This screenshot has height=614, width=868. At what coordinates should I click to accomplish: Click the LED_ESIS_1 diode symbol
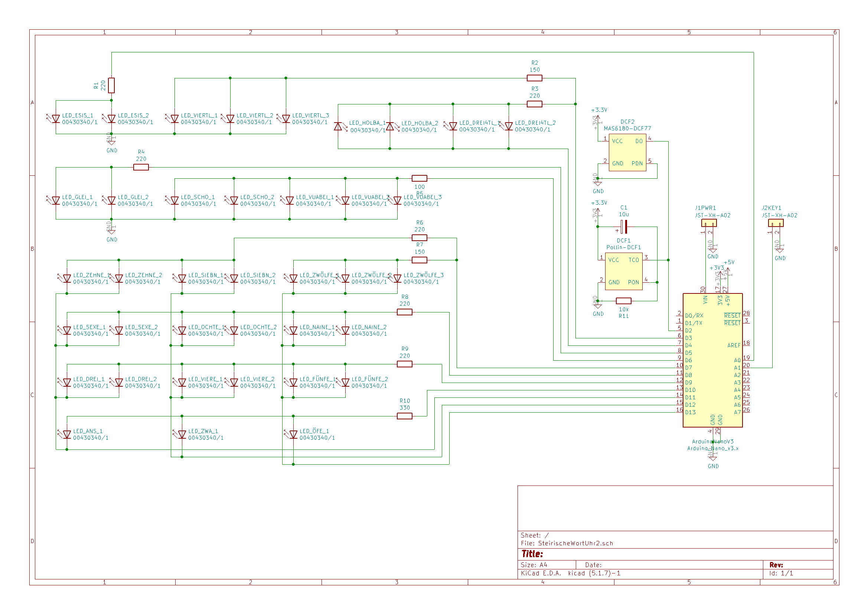[56, 119]
